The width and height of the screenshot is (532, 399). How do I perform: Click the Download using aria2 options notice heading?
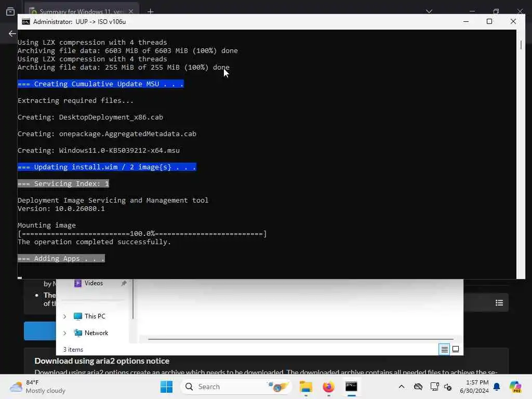click(102, 361)
